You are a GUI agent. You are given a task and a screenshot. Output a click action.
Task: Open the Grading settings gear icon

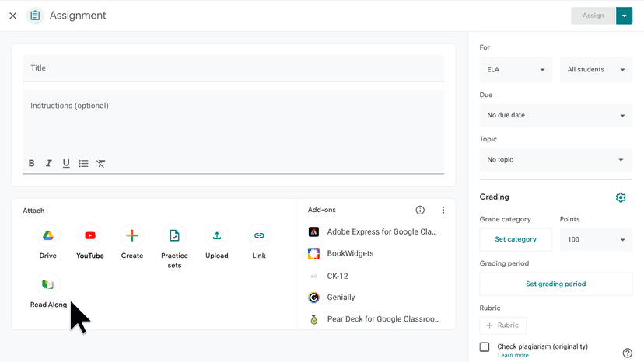point(621,197)
